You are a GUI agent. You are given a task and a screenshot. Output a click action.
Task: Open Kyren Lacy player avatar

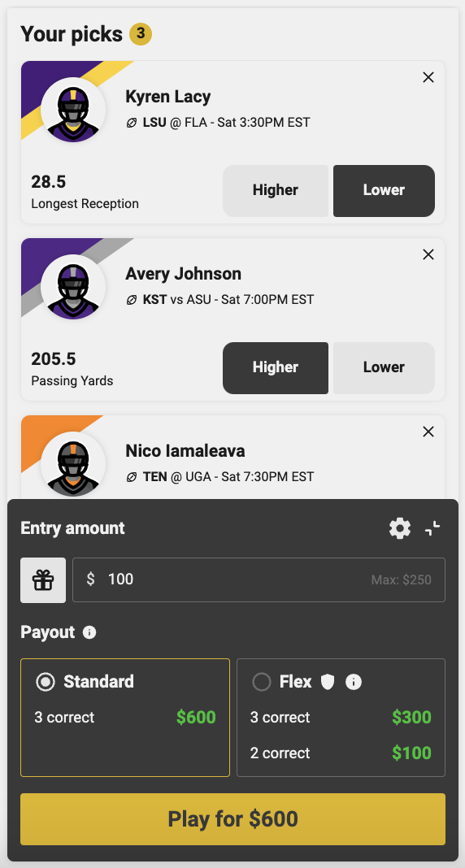(x=73, y=111)
